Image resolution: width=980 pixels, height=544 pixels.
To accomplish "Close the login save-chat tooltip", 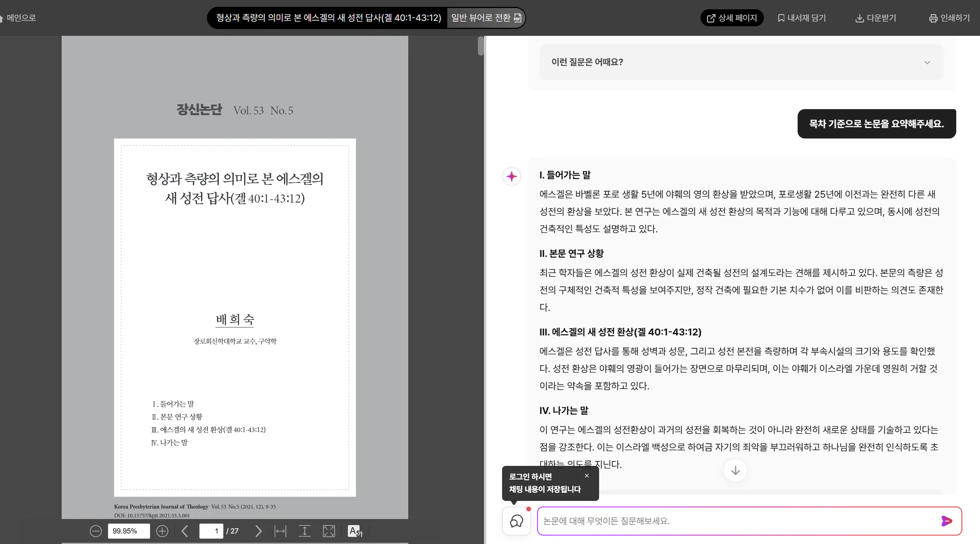I will point(587,476).
